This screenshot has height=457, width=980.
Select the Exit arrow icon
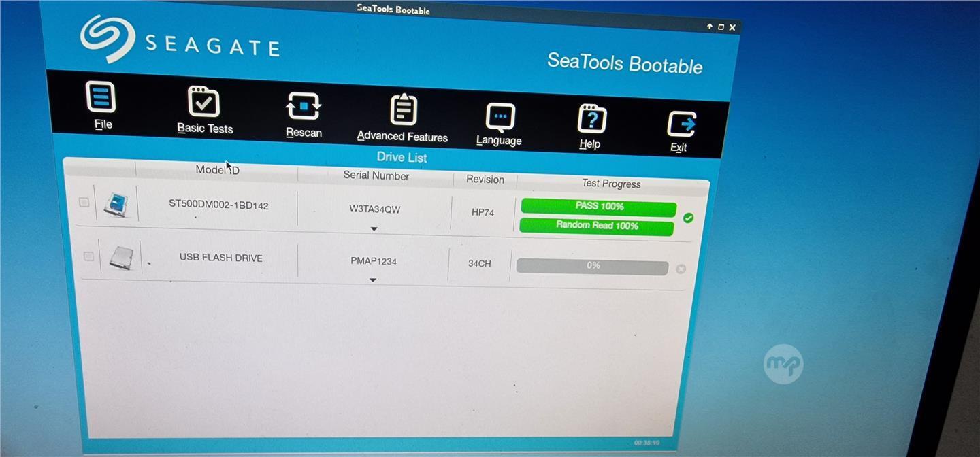pos(681,124)
